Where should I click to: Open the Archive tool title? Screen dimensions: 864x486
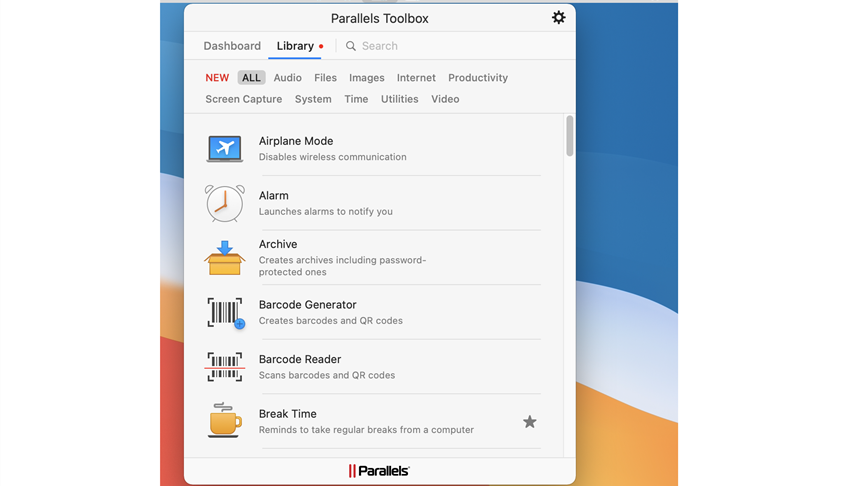click(278, 244)
